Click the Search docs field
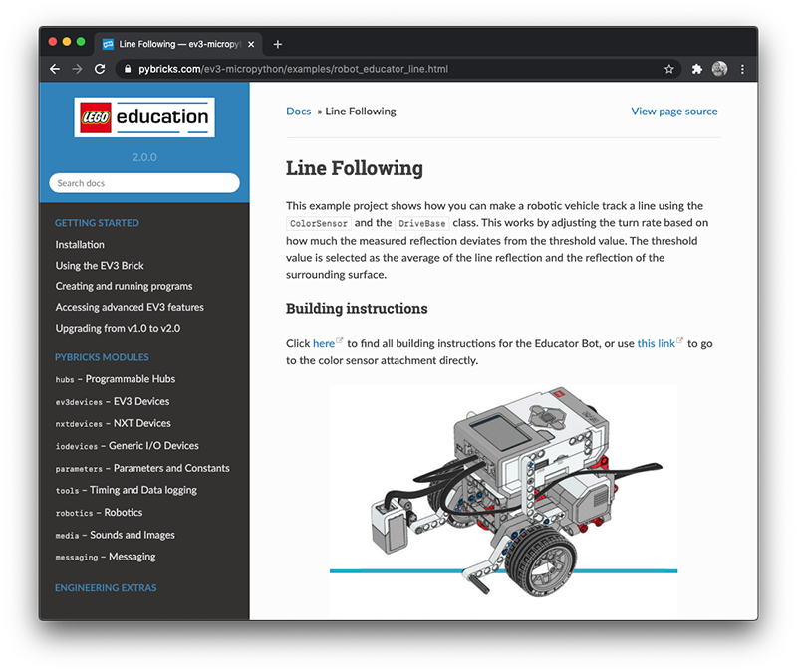797x672 pixels. tap(143, 182)
